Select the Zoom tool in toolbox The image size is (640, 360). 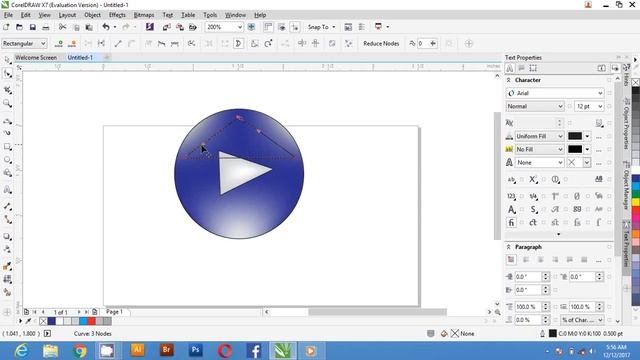pyautogui.click(x=7, y=104)
